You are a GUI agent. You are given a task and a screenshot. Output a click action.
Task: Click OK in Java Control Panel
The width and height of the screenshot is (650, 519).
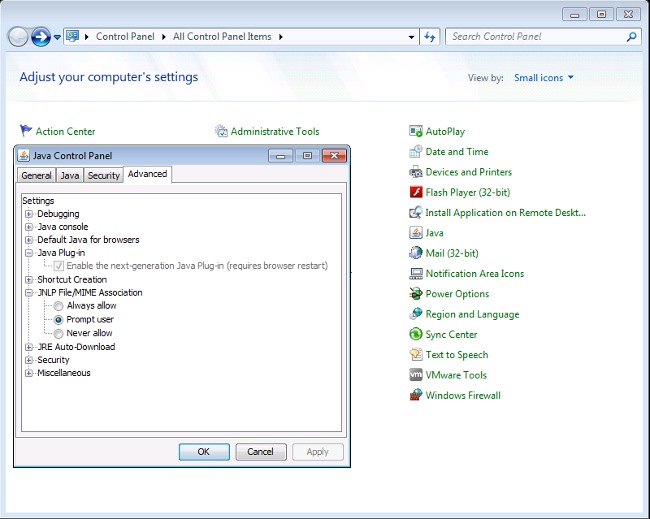click(204, 452)
